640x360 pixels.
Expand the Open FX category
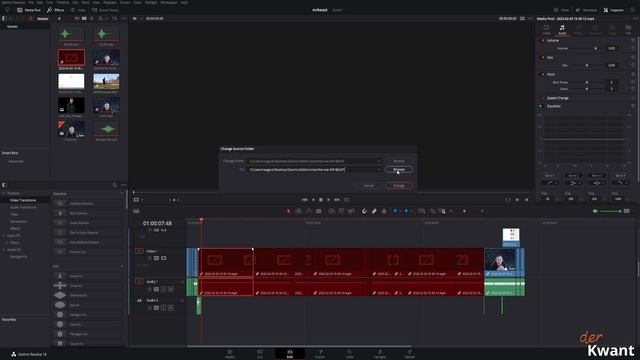click(4, 236)
